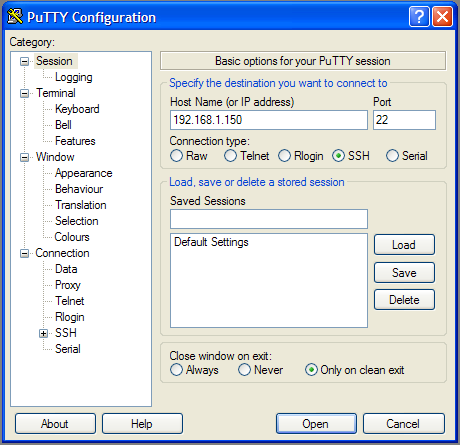Open the Bell category

tap(63, 125)
